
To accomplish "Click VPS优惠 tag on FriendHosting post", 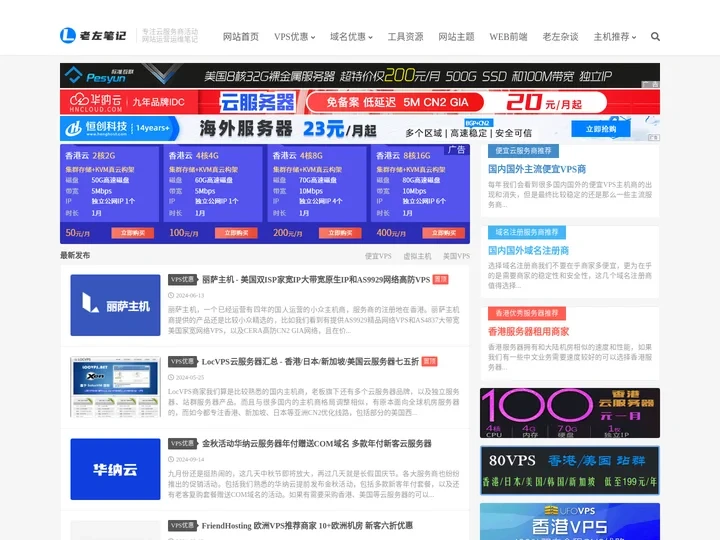I will (182, 525).
